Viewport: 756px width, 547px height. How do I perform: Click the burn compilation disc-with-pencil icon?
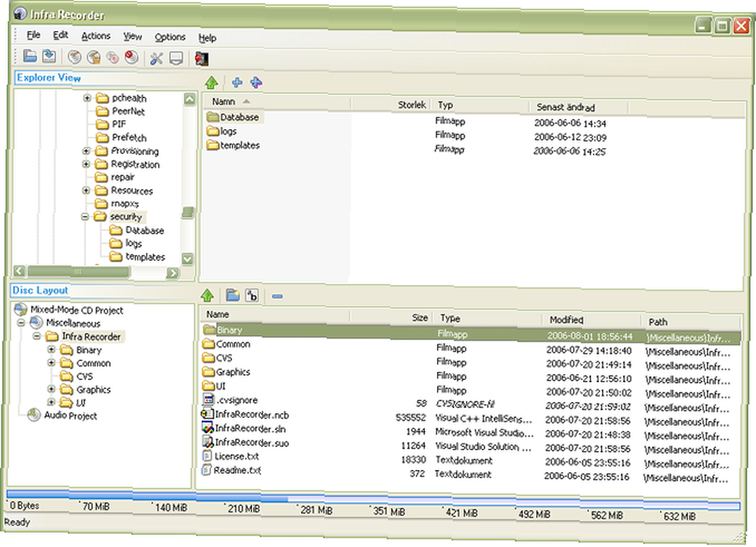click(74, 57)
